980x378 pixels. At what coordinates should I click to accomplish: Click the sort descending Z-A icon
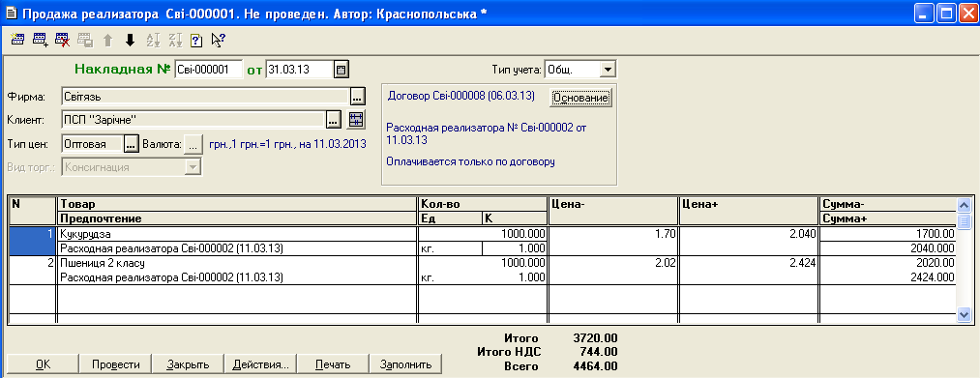[x=176, y=40]
